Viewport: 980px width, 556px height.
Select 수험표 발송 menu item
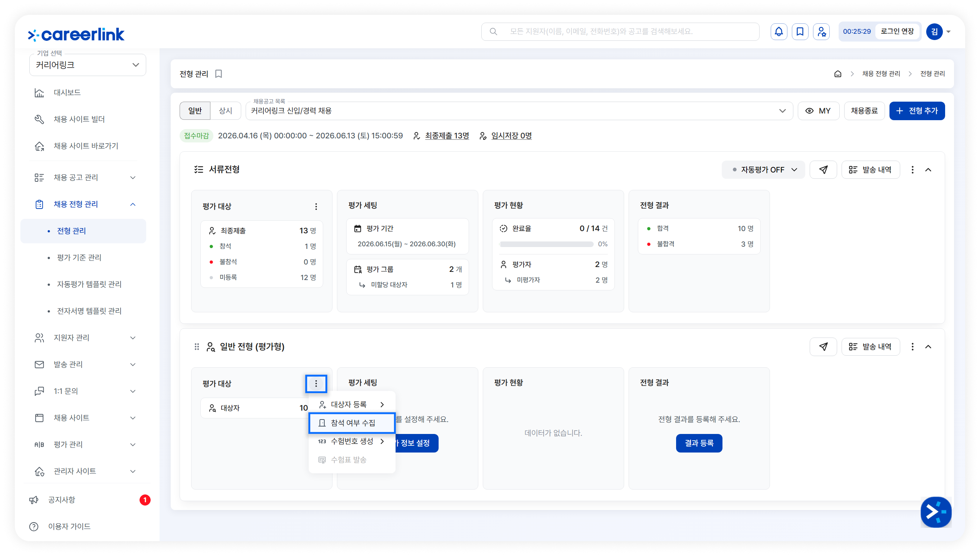pyautogui.click(x=352, y=460)
